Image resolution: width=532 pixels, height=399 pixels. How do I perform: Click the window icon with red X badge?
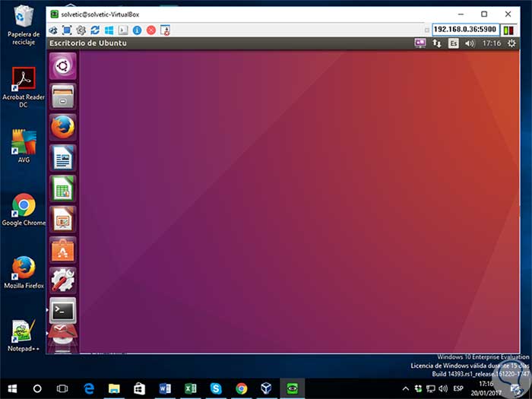click(165, 30)
